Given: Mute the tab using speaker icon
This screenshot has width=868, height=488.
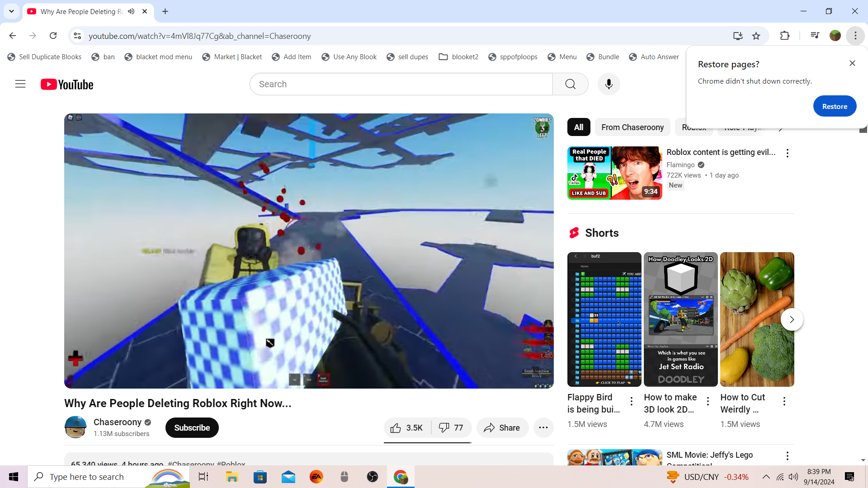Looking at the screenshot, I should (131, 11).
